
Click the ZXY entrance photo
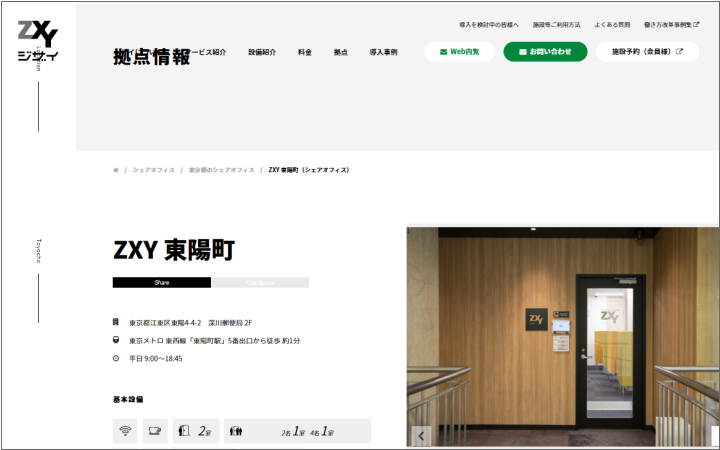[562, 337]
